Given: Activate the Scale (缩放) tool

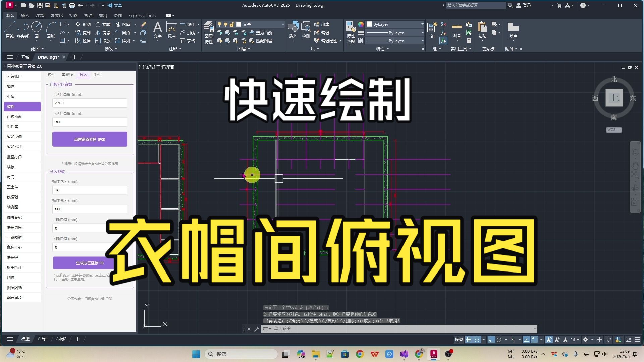Looking at the screenshot, I should 103,41.
